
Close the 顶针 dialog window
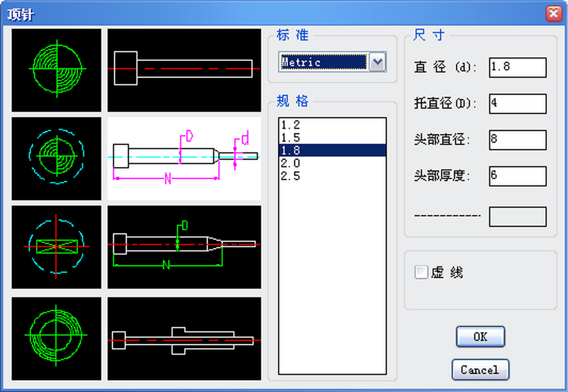click(x=553, y=14)
